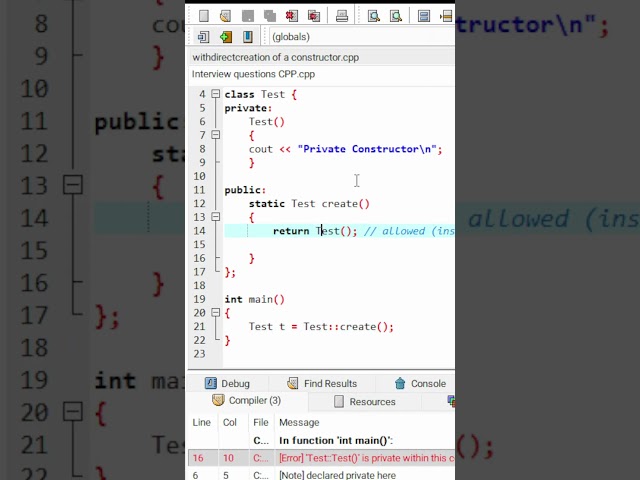
Task: Click gutter line number 10
Action: [199, 176]
